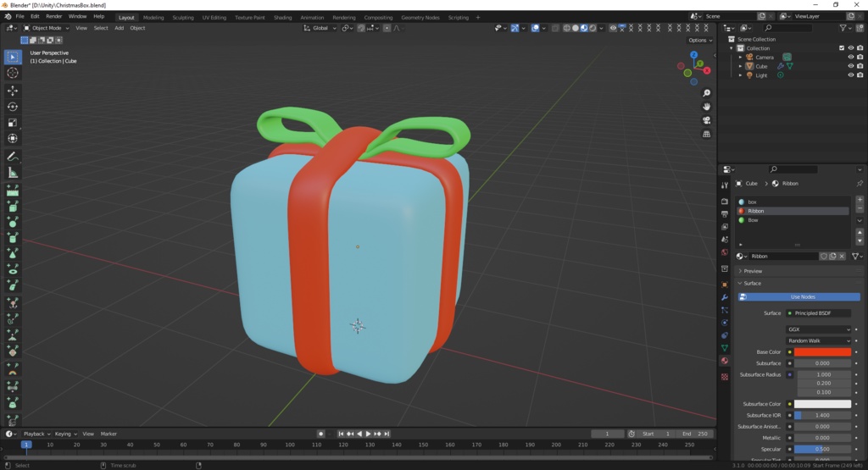
Task: Open the Add menu in viewport header
Action: point(119,28)
